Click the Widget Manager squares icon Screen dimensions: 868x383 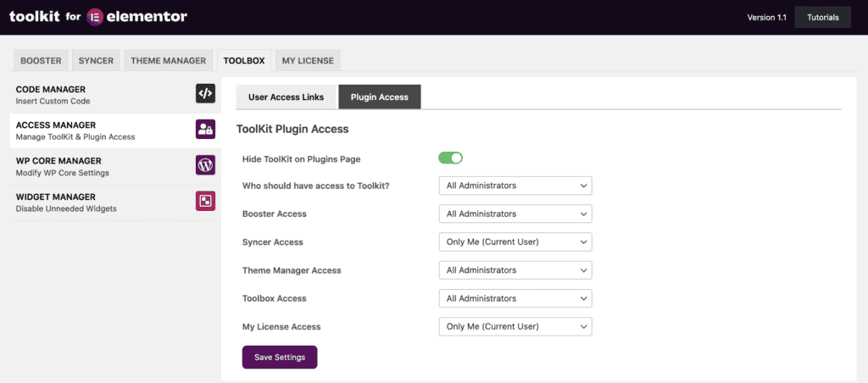pyautogui.click(x=205, y=201)
